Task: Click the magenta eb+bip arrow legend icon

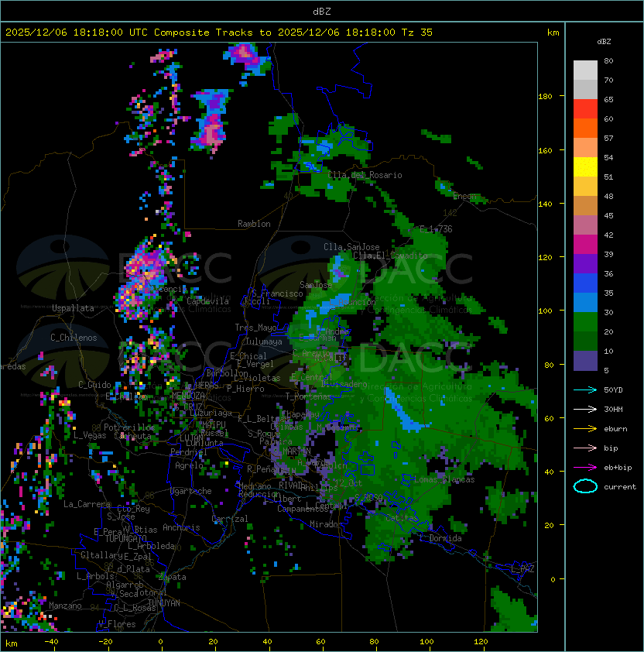Action: [x=585, y=468]
